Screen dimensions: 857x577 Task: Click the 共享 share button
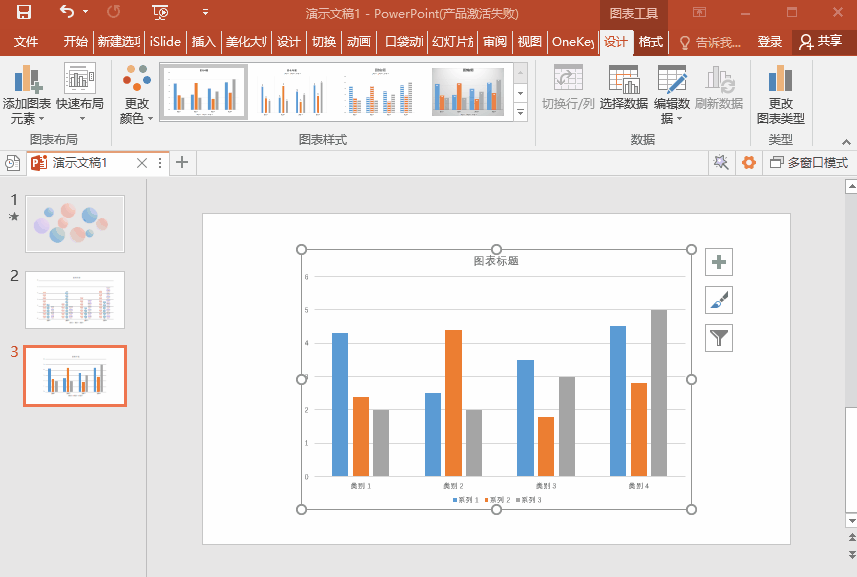[821, 42]
